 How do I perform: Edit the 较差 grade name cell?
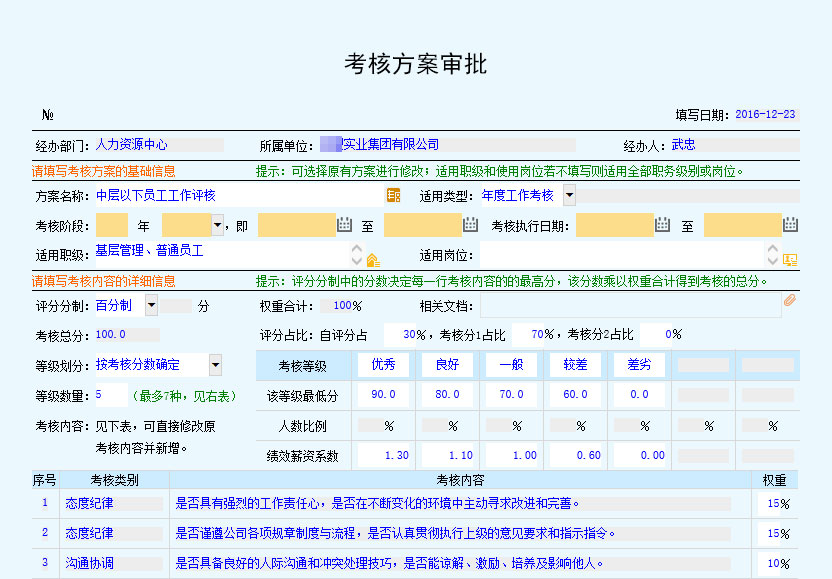pyautogui.click(x=575, y=365)
